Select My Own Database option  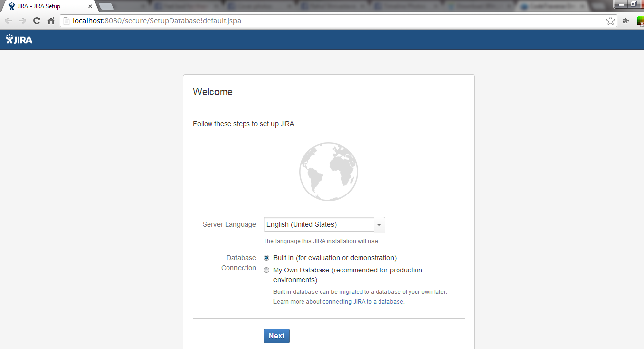[x=266, y=270]
